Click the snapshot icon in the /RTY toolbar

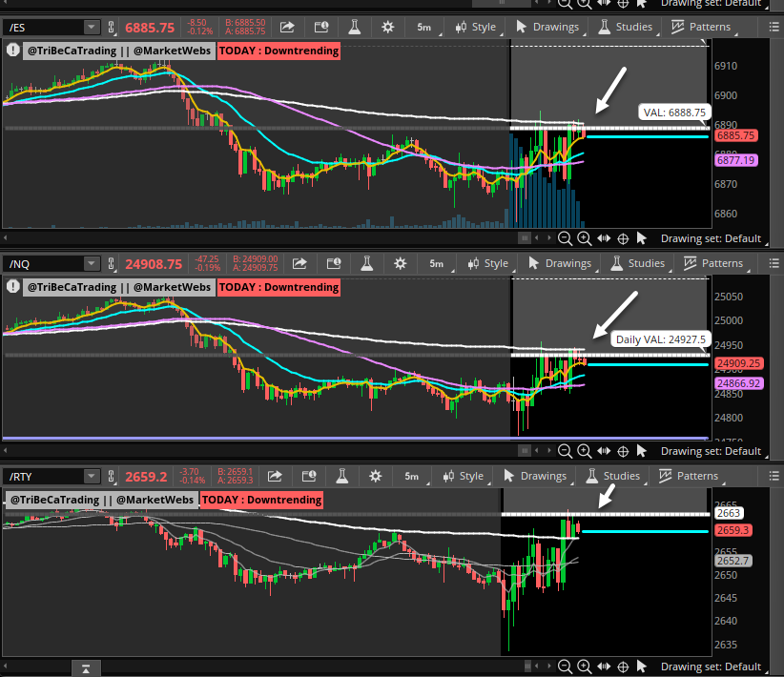click(309, 476)
